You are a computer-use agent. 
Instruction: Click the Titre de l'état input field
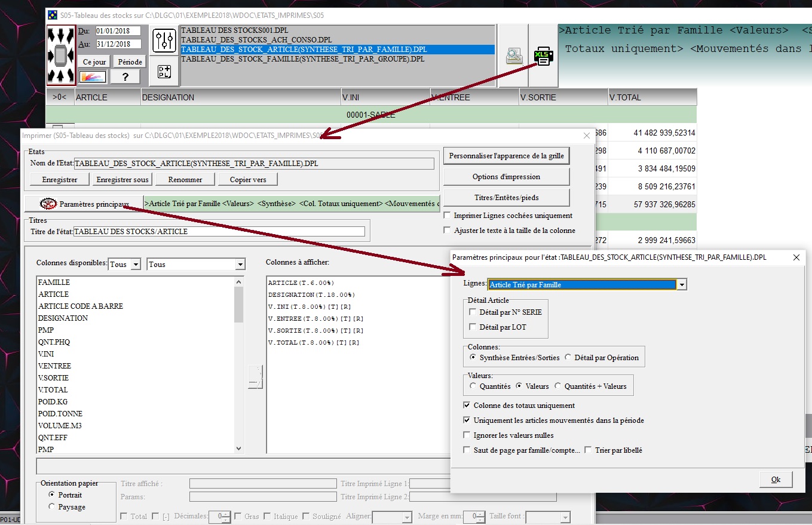(219, 231)
